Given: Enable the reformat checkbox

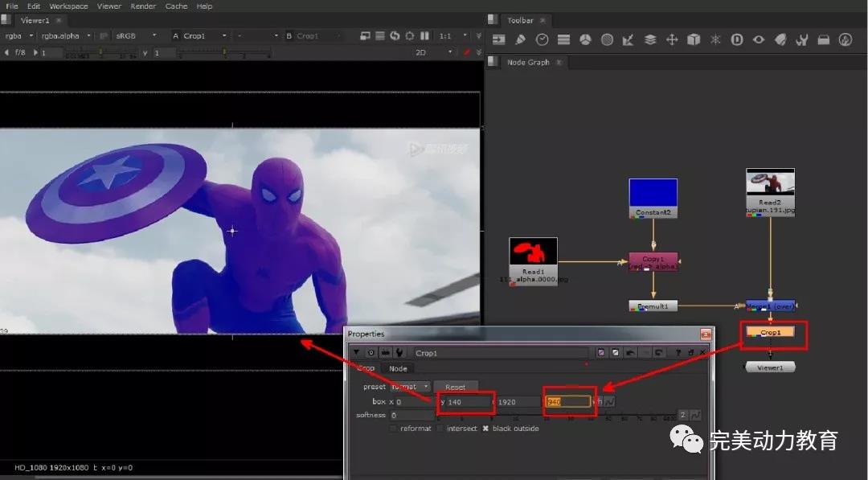Looking at the screenshot, I should point(393,429).
